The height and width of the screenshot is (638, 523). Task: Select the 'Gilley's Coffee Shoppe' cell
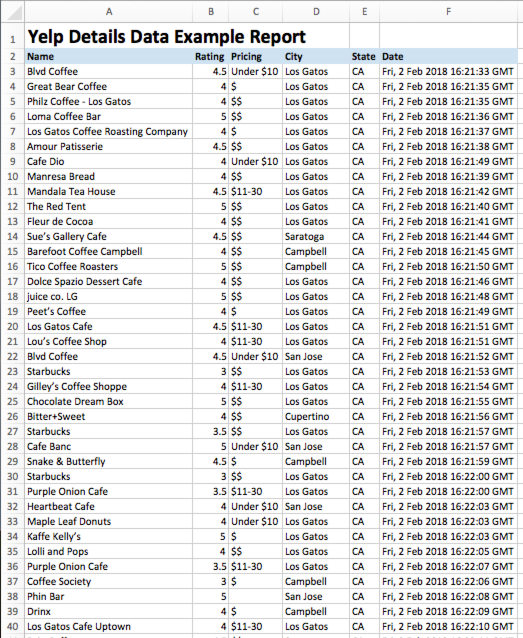pos(109,387)
